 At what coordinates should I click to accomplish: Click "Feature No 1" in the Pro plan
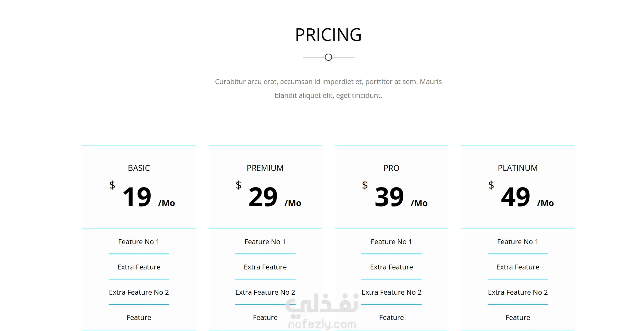point(391,242)
